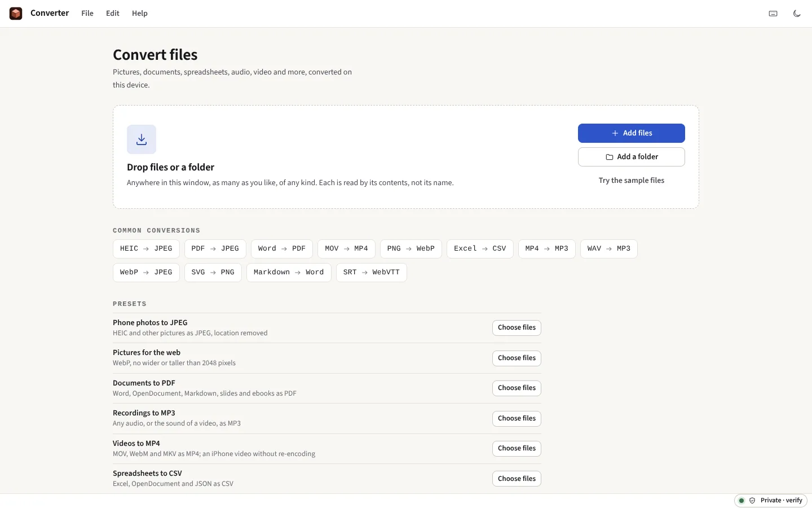
Task: Click the 'Phone photos to JPEG' preset title
Action: click(150, 323)
